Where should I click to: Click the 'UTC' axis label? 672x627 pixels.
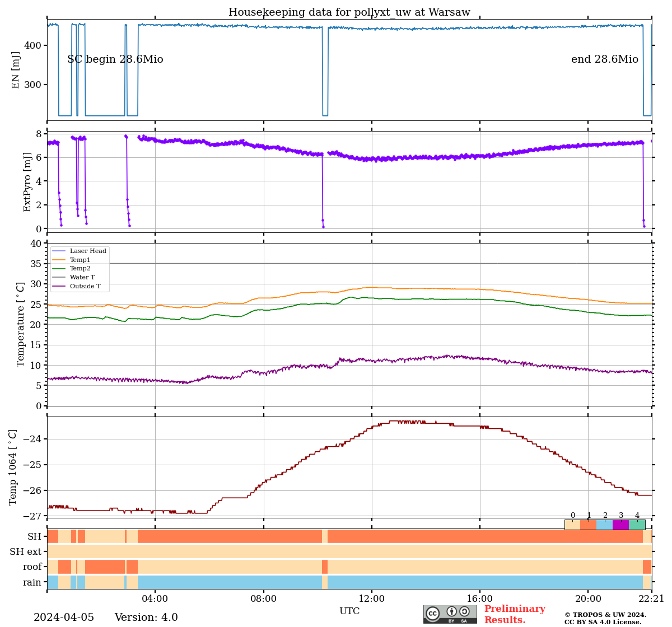(349, 611)
